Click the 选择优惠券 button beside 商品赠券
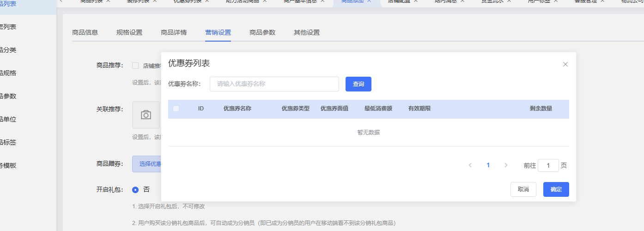The height and width of the screenshot is (231, 644). 147,164
